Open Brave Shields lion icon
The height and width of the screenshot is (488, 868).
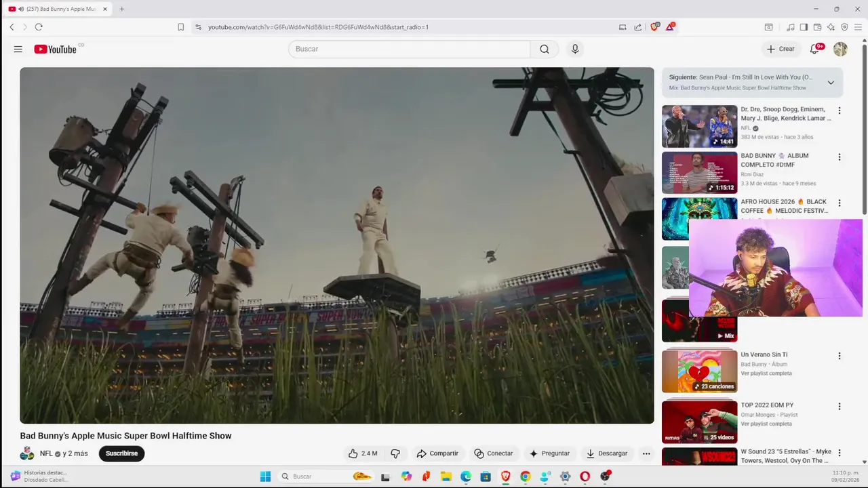click(655, 27)
